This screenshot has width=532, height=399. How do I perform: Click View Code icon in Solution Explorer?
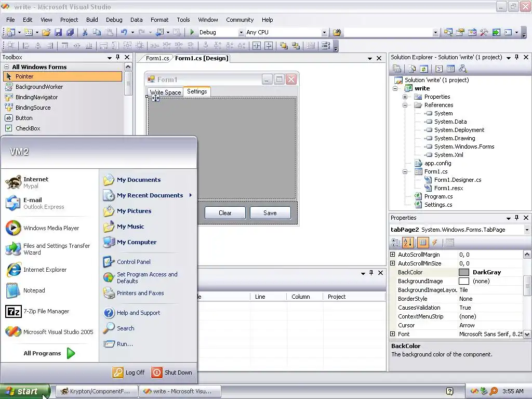439,69
